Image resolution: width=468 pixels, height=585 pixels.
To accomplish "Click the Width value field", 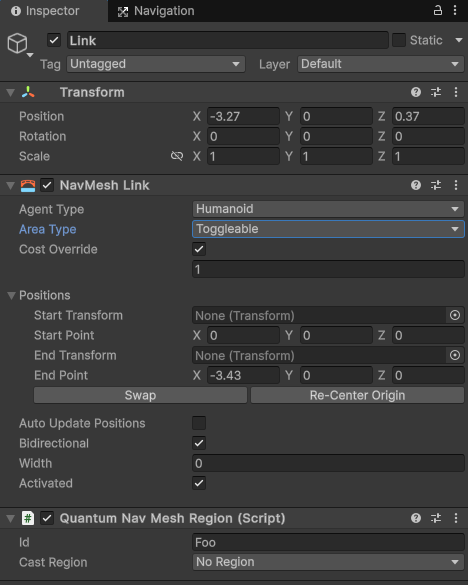I will [x=328, y=463].
